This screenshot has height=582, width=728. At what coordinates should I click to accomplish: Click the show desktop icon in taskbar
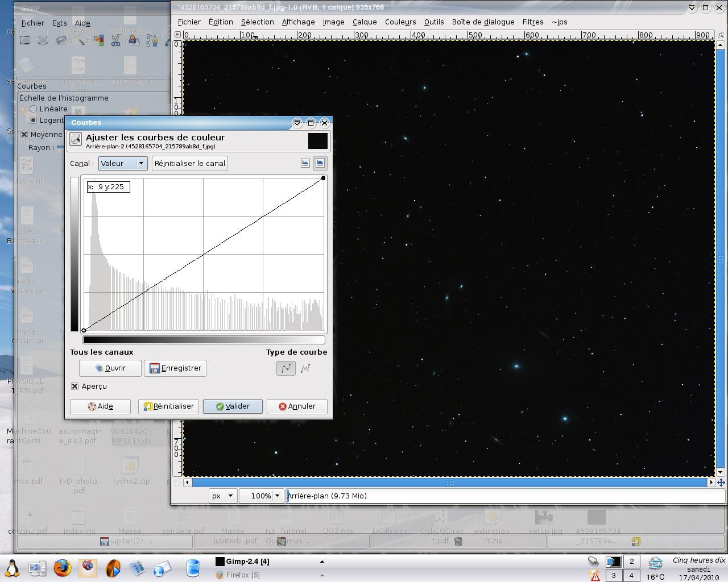(38, 568)
